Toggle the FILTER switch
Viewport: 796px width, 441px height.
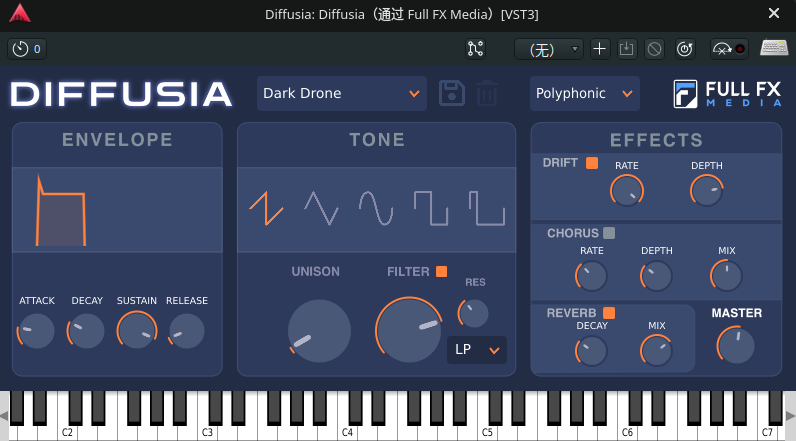pos(441,272)
